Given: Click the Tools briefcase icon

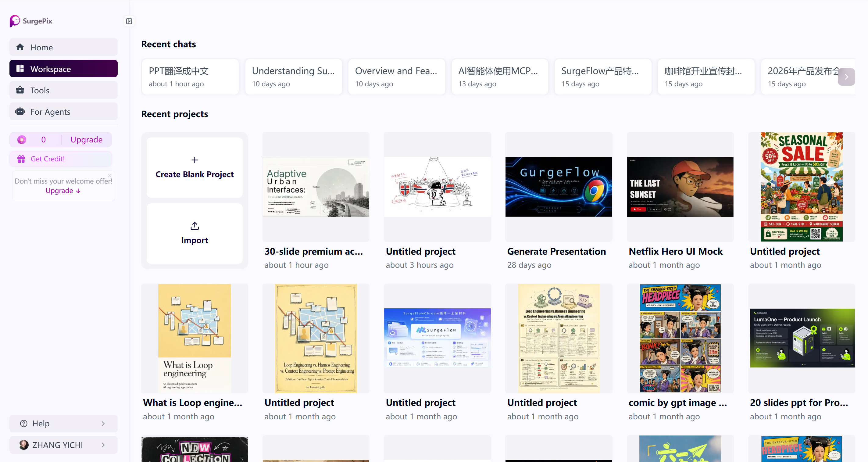Looking at the screenshot, I should [20, 90].
